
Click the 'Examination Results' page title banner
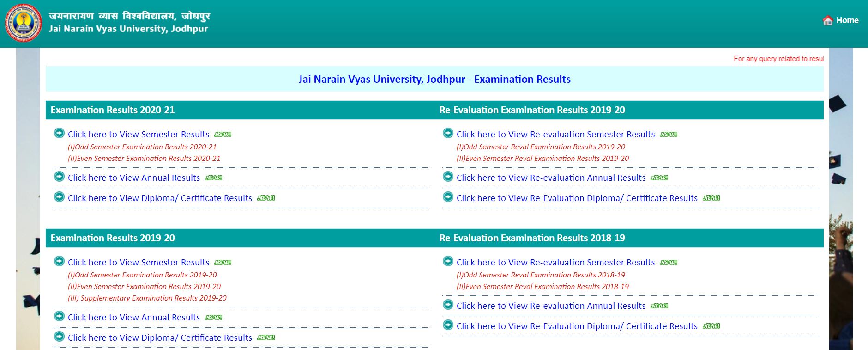[x=434, y=79]
